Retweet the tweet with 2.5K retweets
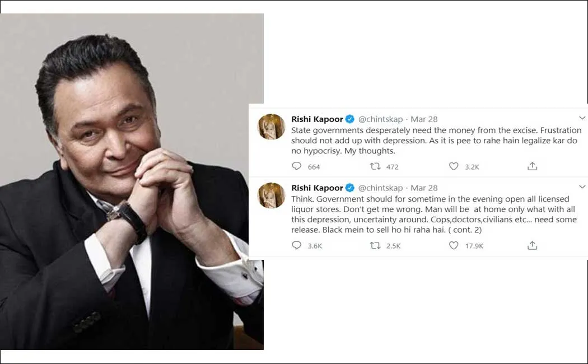588x364 pixels. pyautogui.click(x=375, y=245)
